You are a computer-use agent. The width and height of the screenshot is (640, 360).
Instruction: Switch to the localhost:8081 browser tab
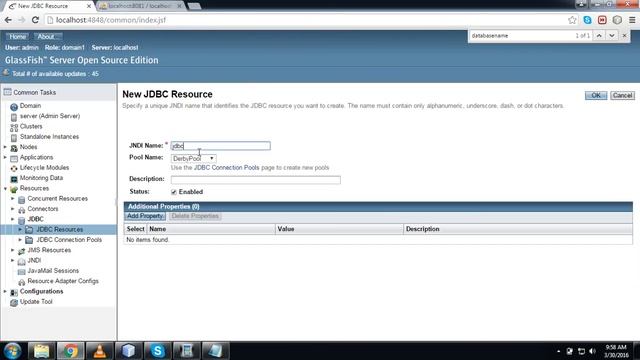(x=140, y=6)
